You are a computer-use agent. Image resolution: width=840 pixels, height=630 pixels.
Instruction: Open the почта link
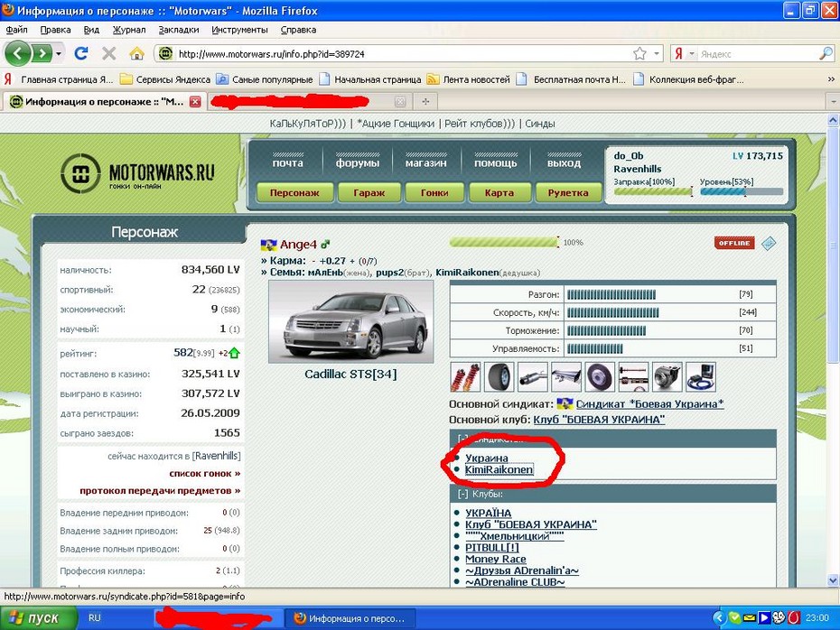tap(288, 162)
